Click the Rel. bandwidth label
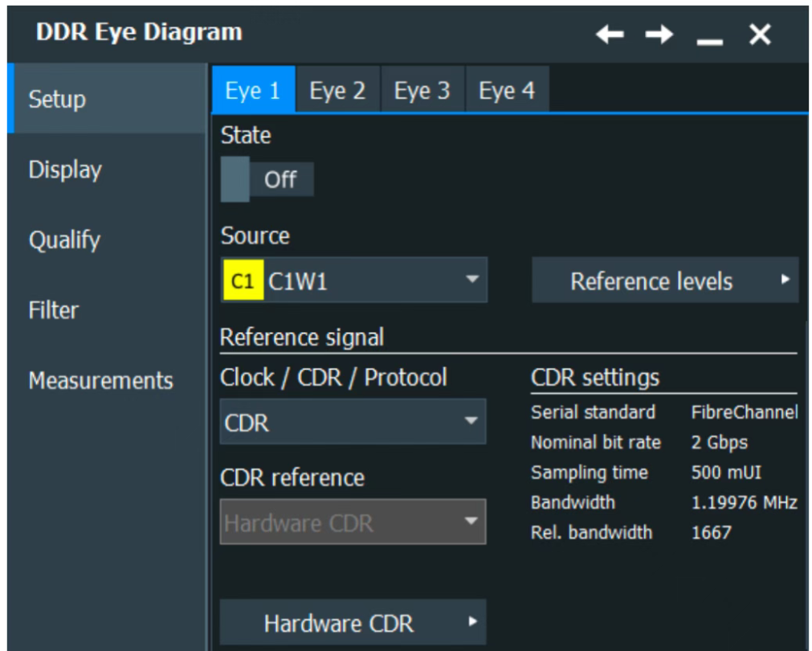Image resolution: width=812 pixels, height=651 pixels. (591, 532)
